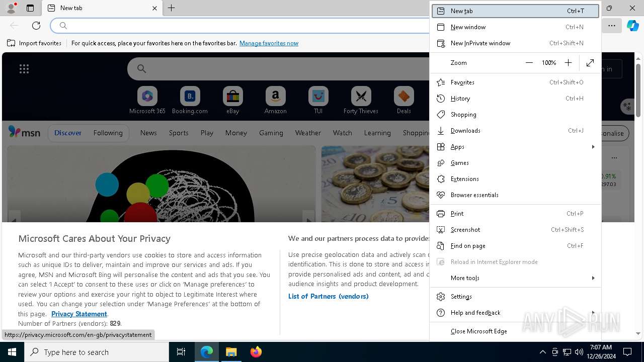Open the Weather category on MSN

[308, 133]
